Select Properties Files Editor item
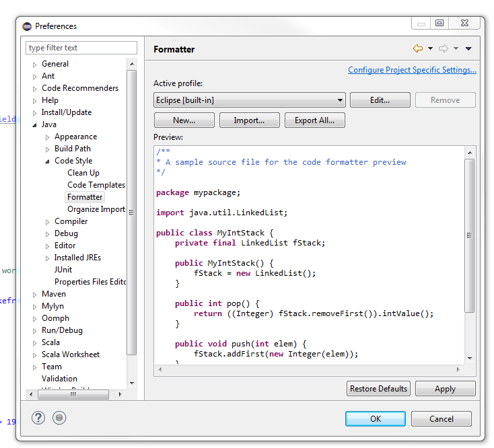 [x=90, y=282]
